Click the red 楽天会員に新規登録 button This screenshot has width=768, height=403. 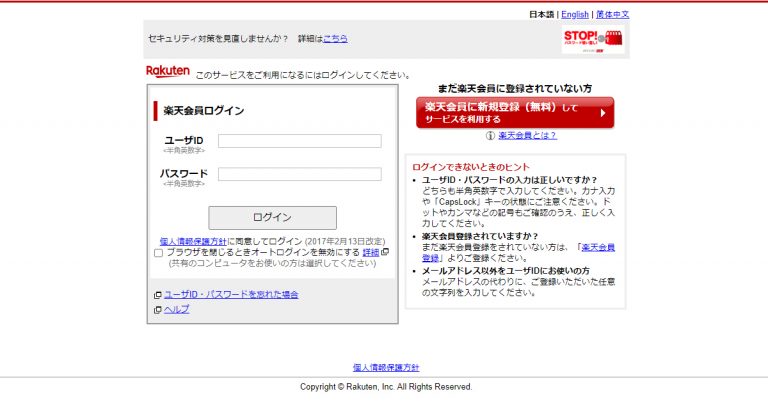click(515, 112)
